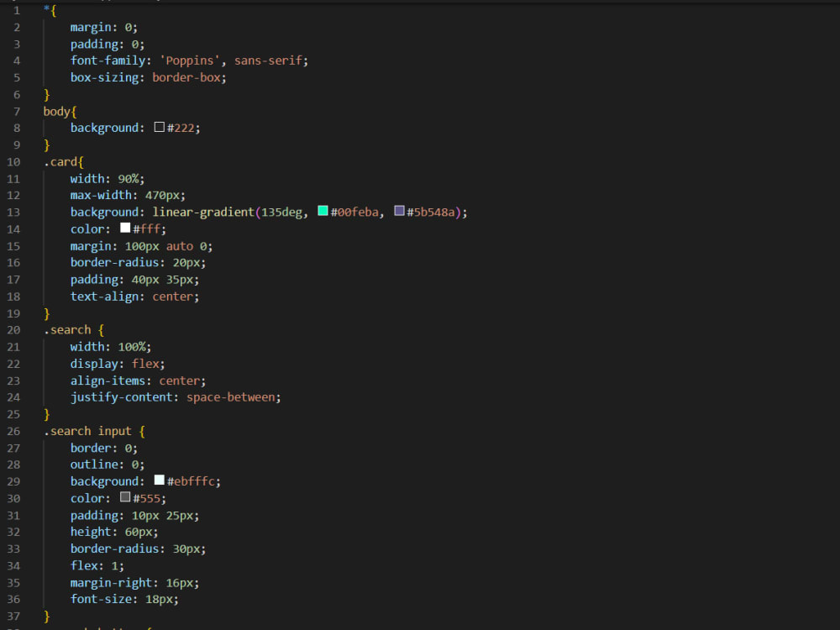840x630 pixels.
Task: Click the 'justify-content' property
Action: 121,397
